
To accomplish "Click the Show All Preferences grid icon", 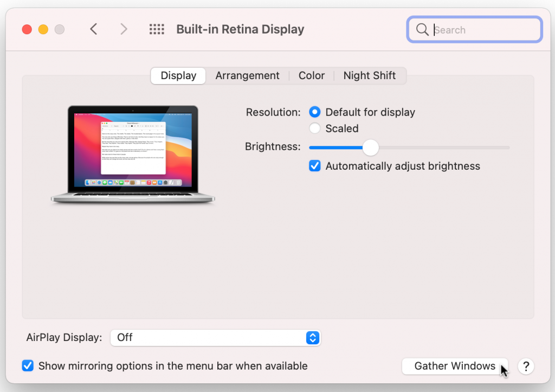I will [157, 29].
